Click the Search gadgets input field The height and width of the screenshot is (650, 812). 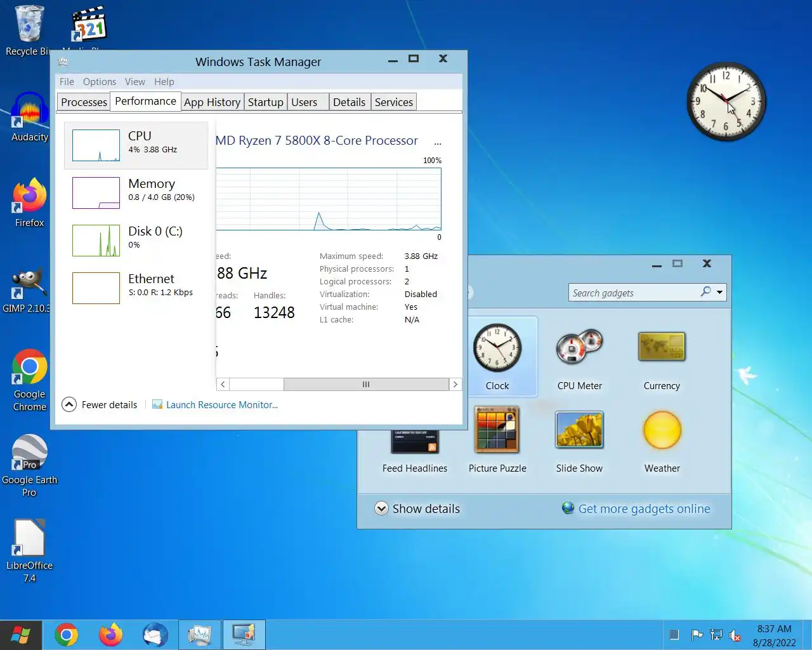633,292
